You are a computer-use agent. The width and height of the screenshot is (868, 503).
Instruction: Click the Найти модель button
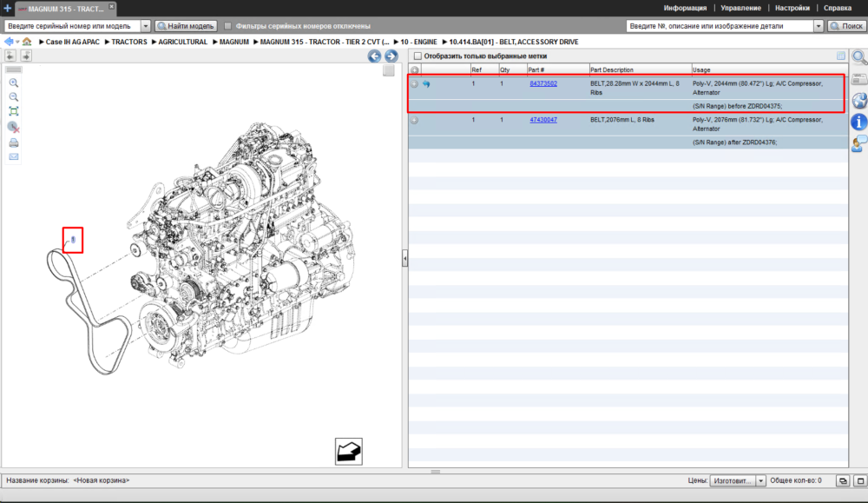click(186, 26)
